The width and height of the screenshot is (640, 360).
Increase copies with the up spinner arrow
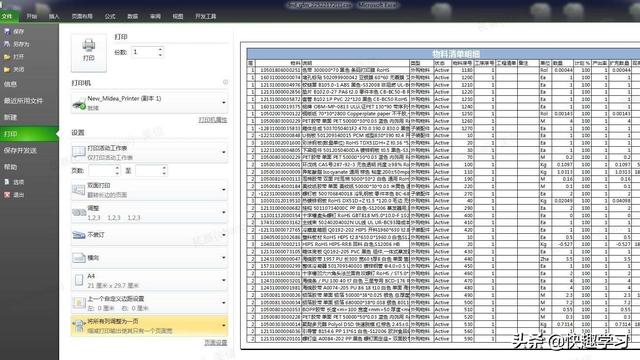point(160,49)
